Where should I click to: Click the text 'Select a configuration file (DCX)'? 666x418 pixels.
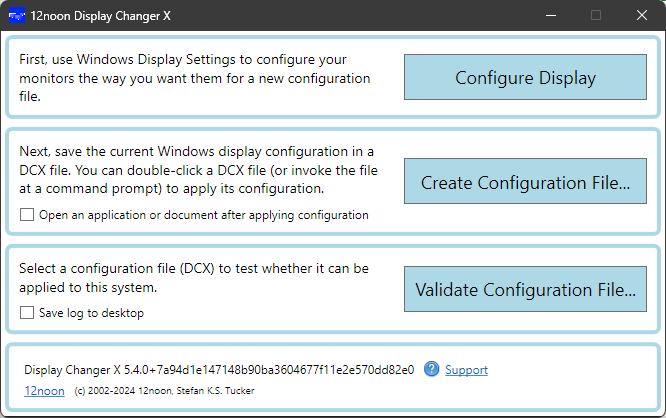(x=116, y=268)
